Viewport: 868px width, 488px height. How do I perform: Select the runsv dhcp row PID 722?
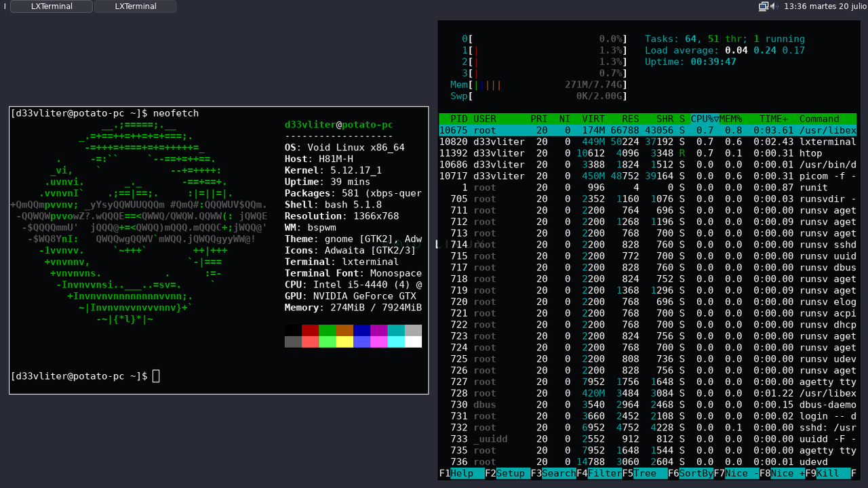click(648, 325)
